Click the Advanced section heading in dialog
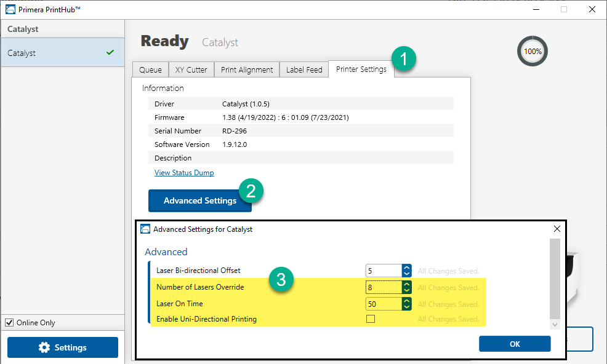This screenshot has height=364, width=607. pos(166,252)
